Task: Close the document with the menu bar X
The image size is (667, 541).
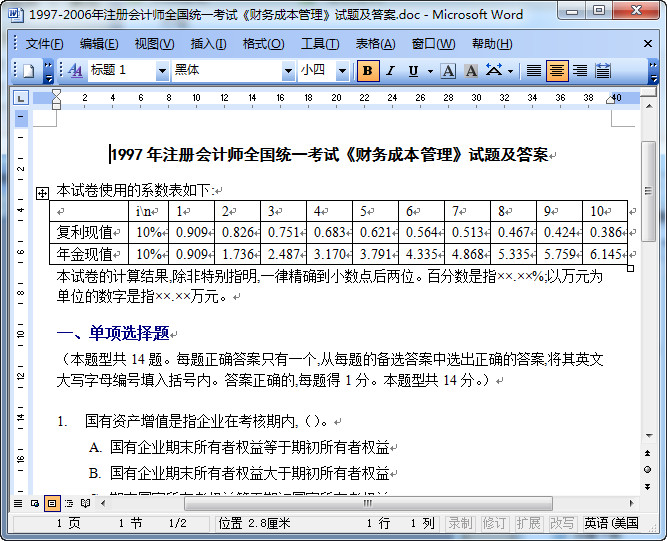Action: 648,44
